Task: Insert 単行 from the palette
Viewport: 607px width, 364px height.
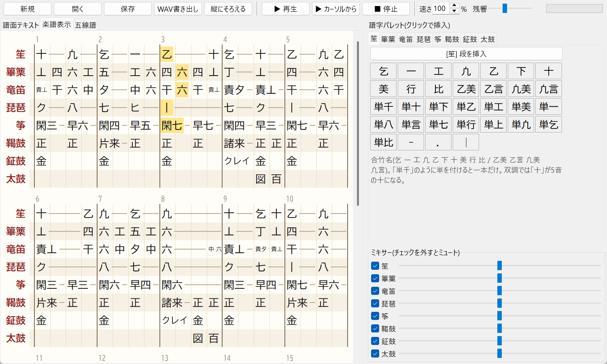Action: [x=466, y=125]
